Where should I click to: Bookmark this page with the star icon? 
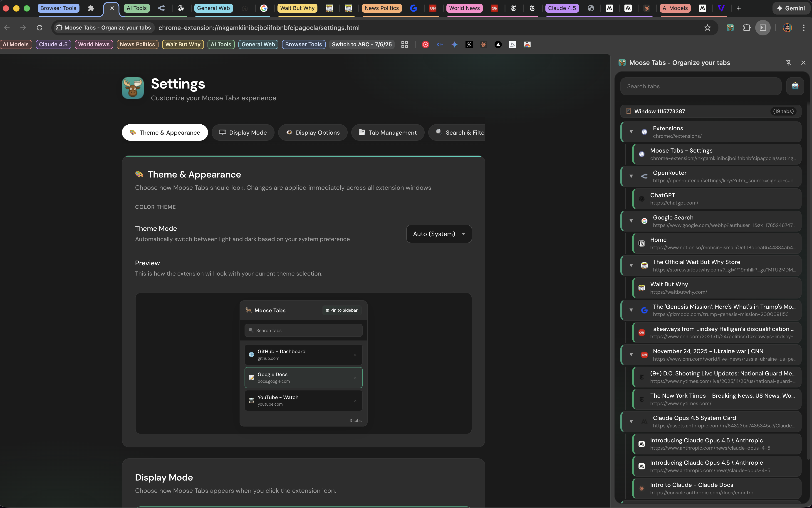click(x=708, y=27)
